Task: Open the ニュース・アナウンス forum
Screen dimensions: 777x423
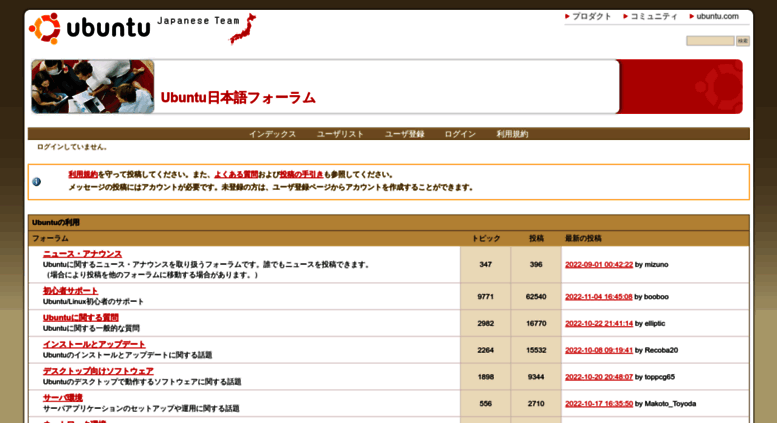Action: [x=82, y=254]
